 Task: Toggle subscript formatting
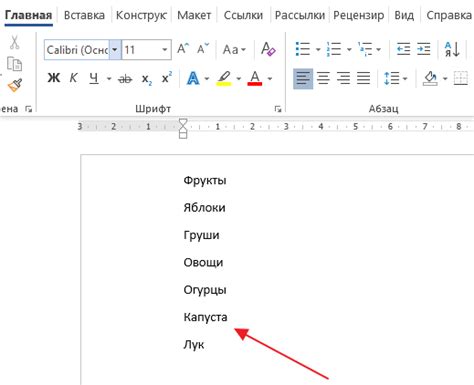point(147,79)
